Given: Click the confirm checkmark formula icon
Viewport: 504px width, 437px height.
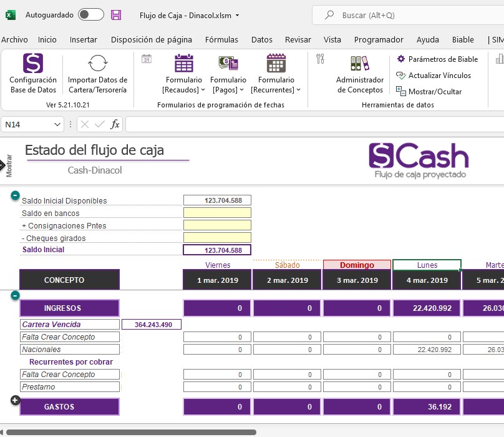Looking at the screenshot, I should coord(100,124).
